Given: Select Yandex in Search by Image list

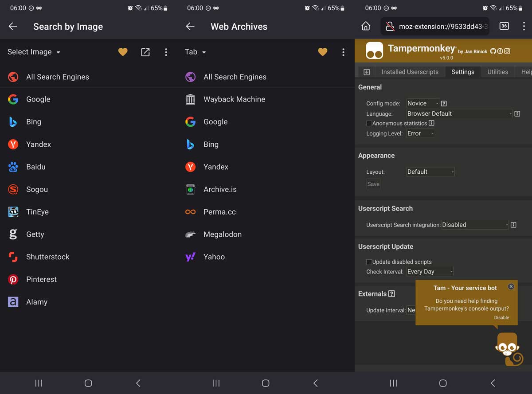Looking at the screenshot, I should [x=89, y=144].
